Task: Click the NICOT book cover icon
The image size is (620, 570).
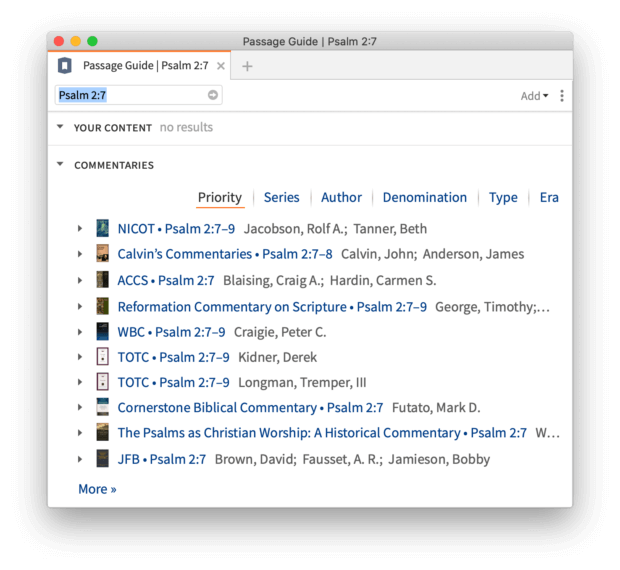Action: pos(102,228)
